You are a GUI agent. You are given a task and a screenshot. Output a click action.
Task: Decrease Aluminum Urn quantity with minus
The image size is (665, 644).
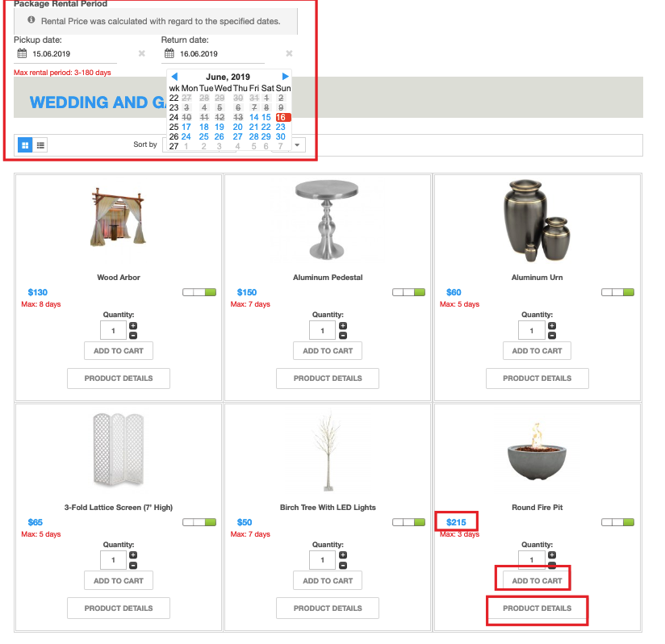point(552,335)
